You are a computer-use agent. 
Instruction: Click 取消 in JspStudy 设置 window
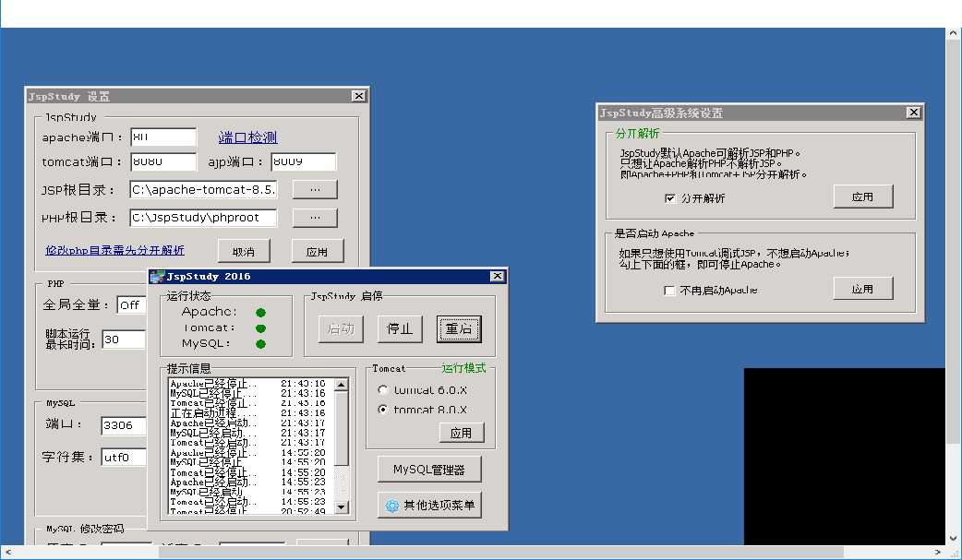click(244, 252)
